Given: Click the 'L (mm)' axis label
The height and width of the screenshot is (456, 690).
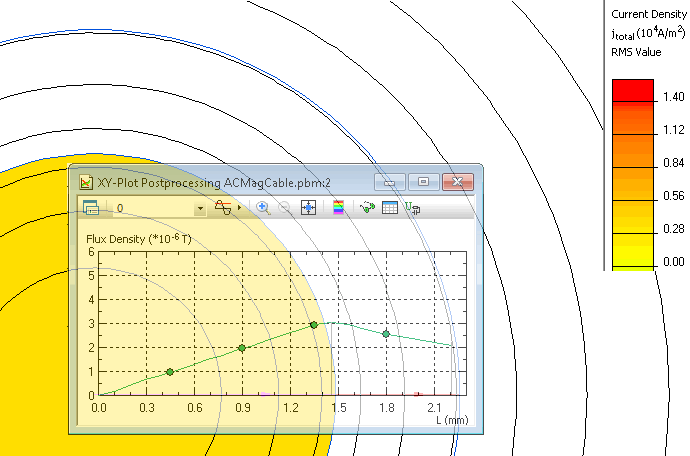Looking at the screenshot, I should [452, 420].
